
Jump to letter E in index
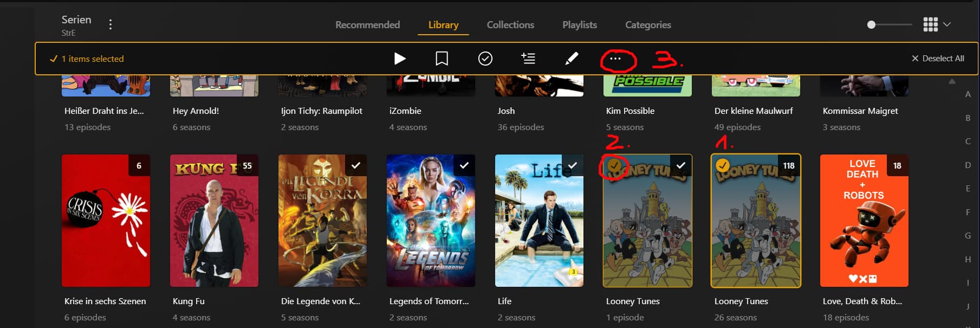(968, 189)
